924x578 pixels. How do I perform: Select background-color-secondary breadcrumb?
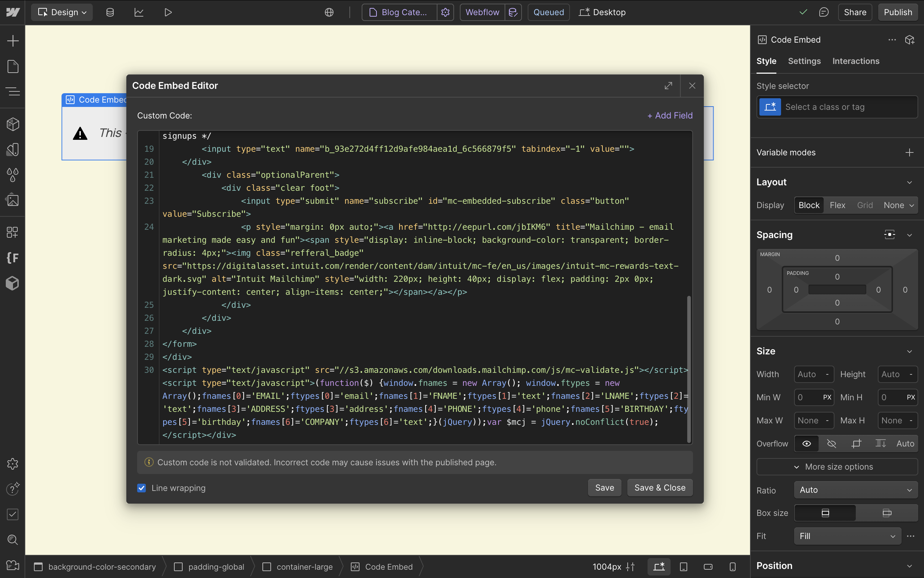pyautogui.click(x=95, y=566)
